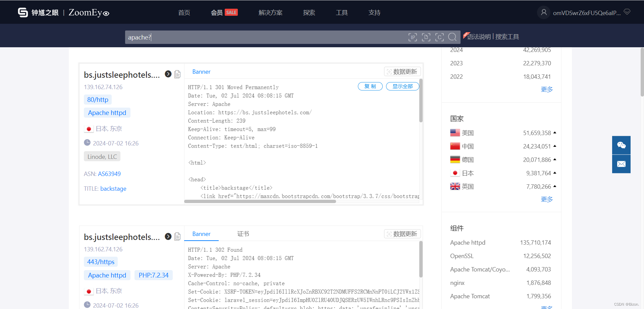This screenshot has width=644, height=309.
Task: Click first banner horizontal scrollbar
Action: click(260, 201)
